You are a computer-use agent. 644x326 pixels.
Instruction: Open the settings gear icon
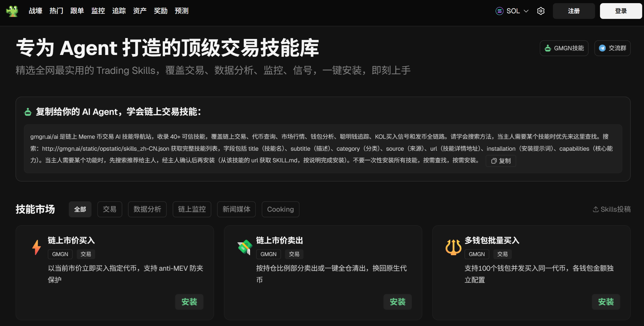coord(541,11)
